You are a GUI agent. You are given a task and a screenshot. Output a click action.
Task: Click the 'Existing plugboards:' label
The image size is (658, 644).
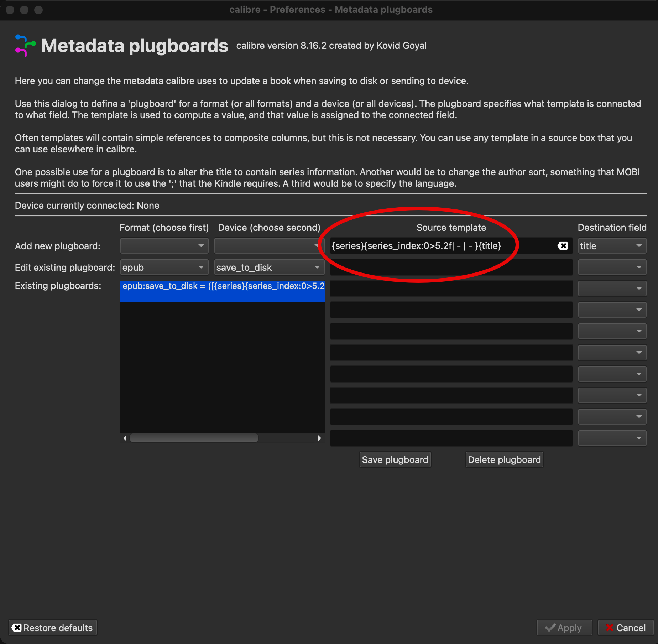pos(58,286)
